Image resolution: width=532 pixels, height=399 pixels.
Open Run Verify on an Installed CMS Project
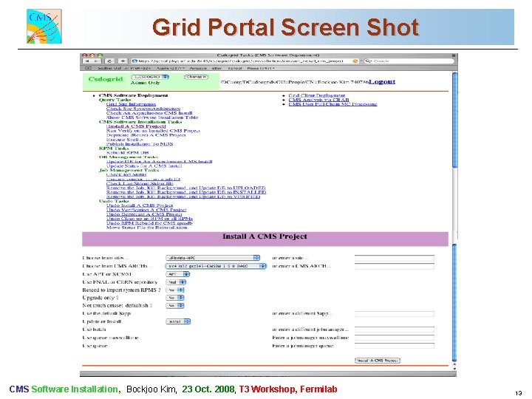click(x=153, y=131)
